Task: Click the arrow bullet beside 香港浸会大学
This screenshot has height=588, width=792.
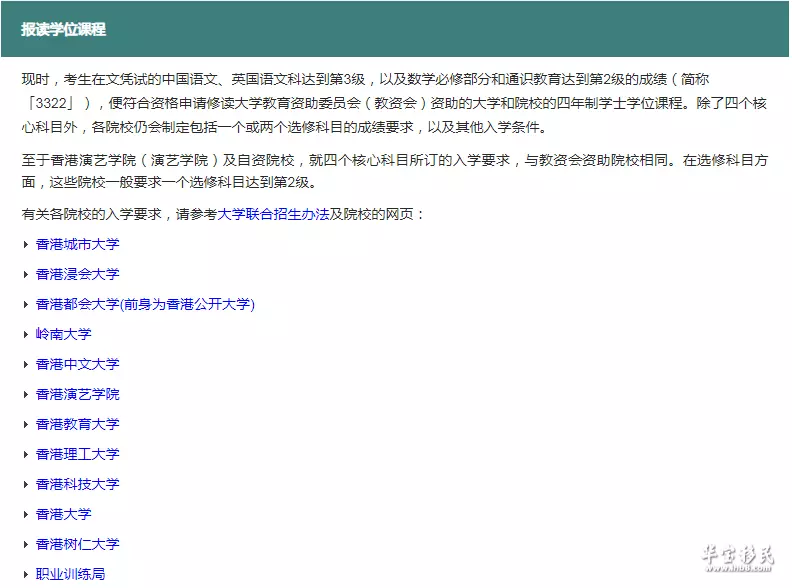Action: tap(26, 275)
